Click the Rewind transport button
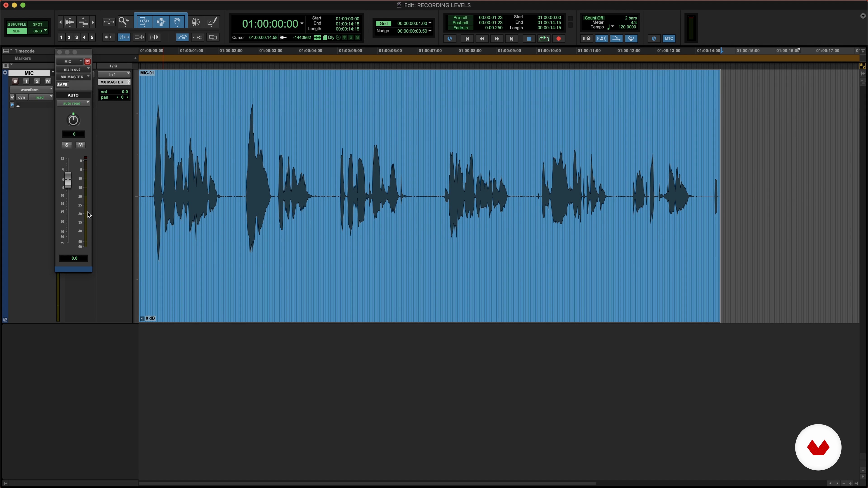Image resolution: width=868 pixels, height=488 pixels. [x=482, y=39]
